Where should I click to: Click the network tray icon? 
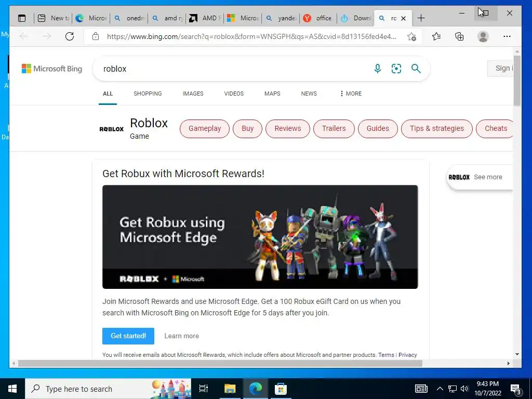pyautogui.click(x=453, y=389)
